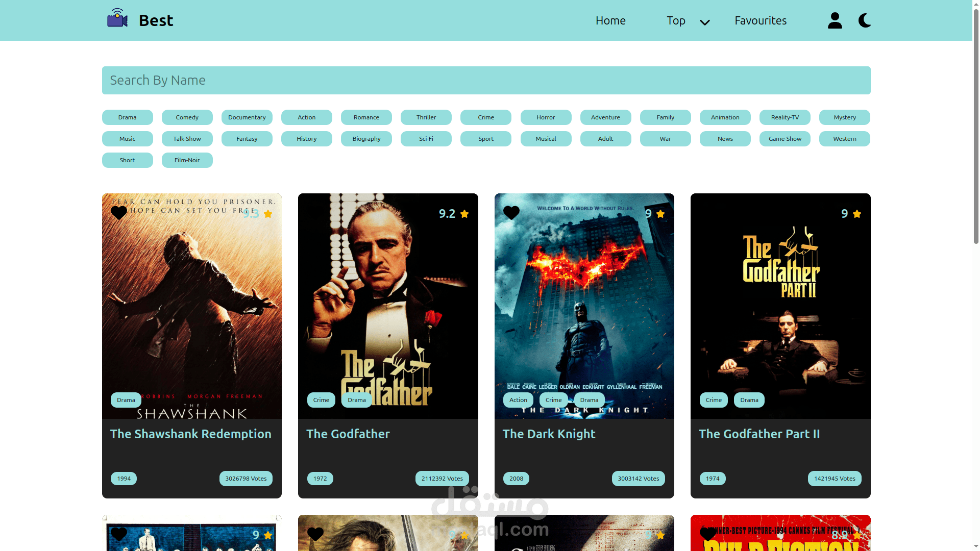Click the 1994 year badge
Image resolution: width=980 pixels, height=551 pixels.
[124, 479]
